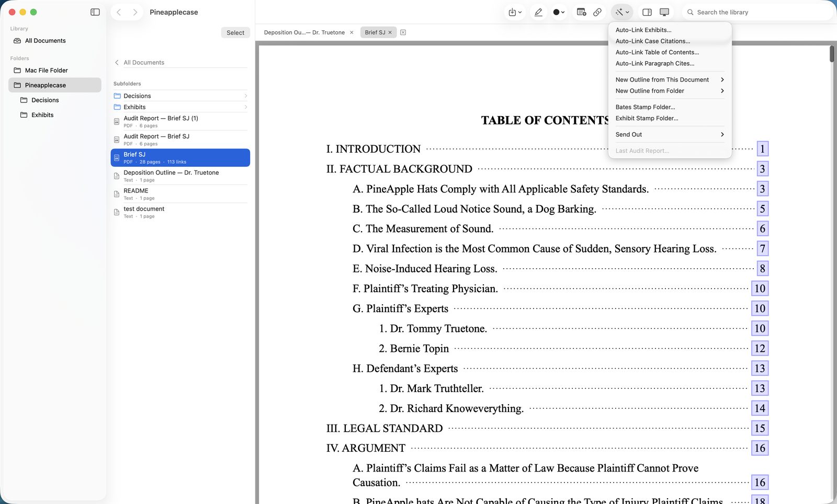
Task: Click the Select button
Action: 235,32
